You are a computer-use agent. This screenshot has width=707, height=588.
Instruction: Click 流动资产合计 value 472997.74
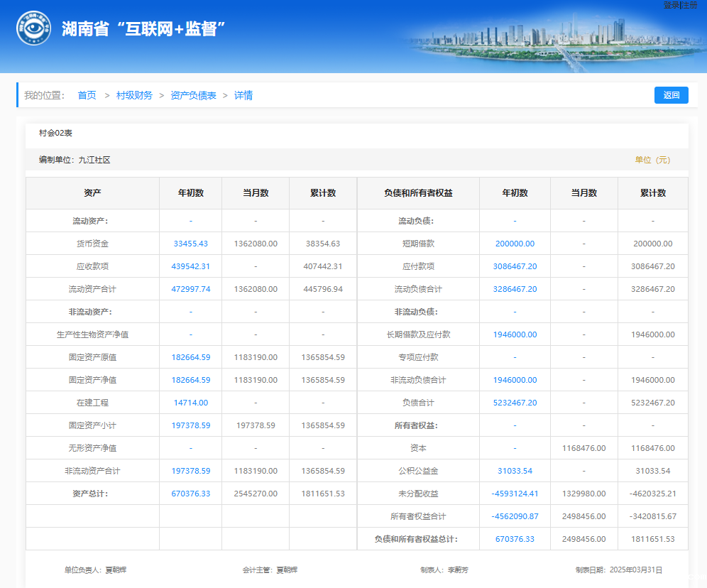tap(190, 289)
